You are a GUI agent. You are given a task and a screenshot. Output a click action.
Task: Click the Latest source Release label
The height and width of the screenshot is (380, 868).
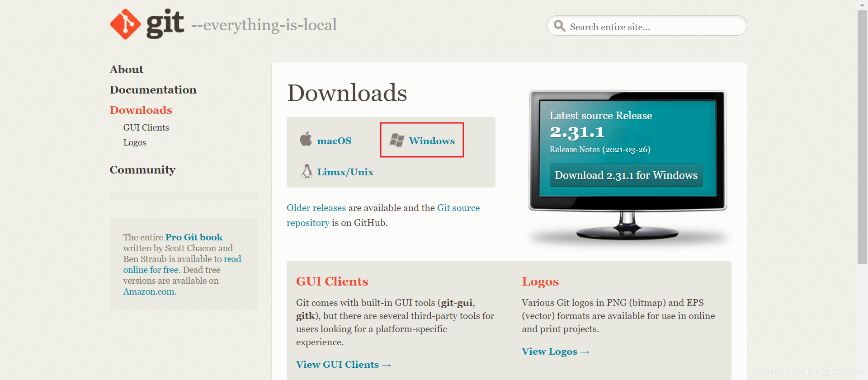tap(601, 116)
